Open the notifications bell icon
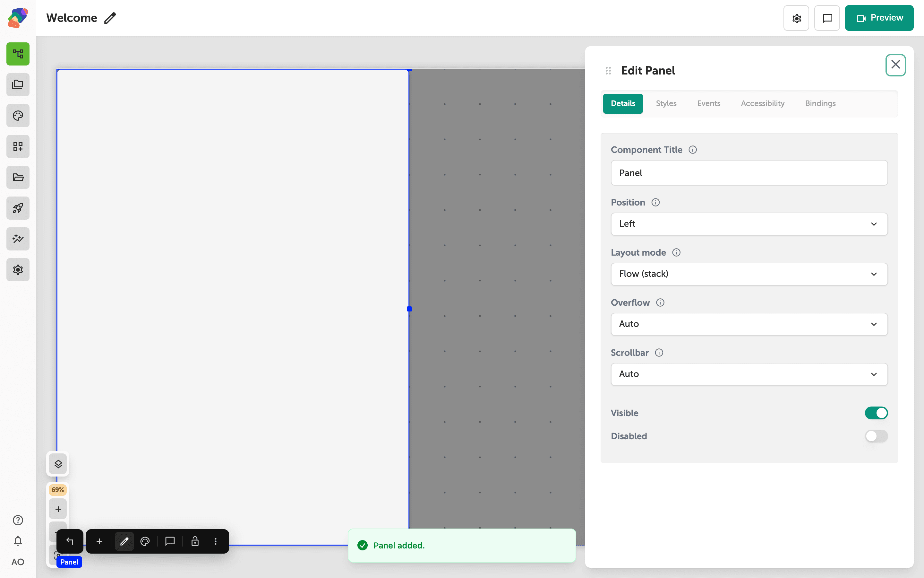This screenshot has width=924, height=578. click(18, 541)
